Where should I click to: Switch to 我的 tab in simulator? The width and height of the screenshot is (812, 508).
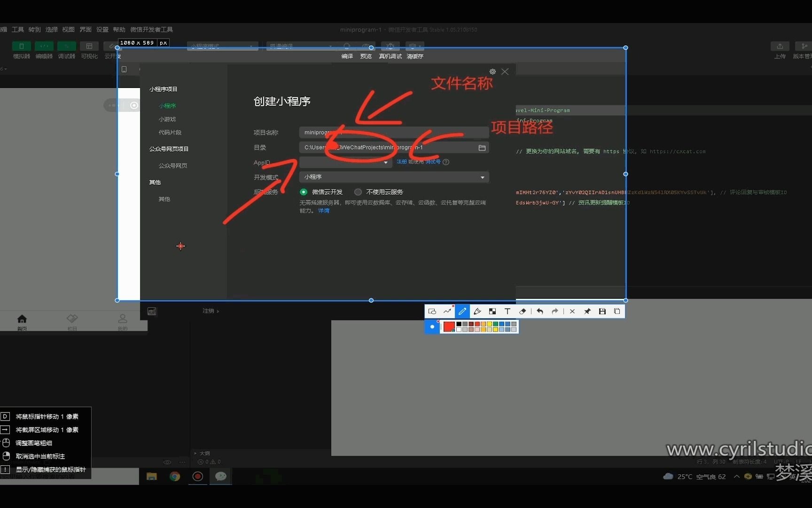pos(123,322)
